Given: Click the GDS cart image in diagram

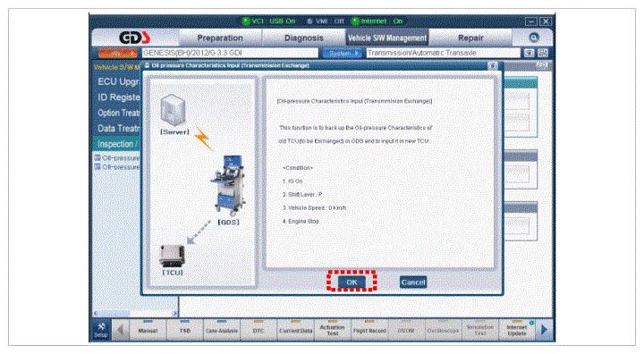Looking at the screenshot, I should click(228, 186).
